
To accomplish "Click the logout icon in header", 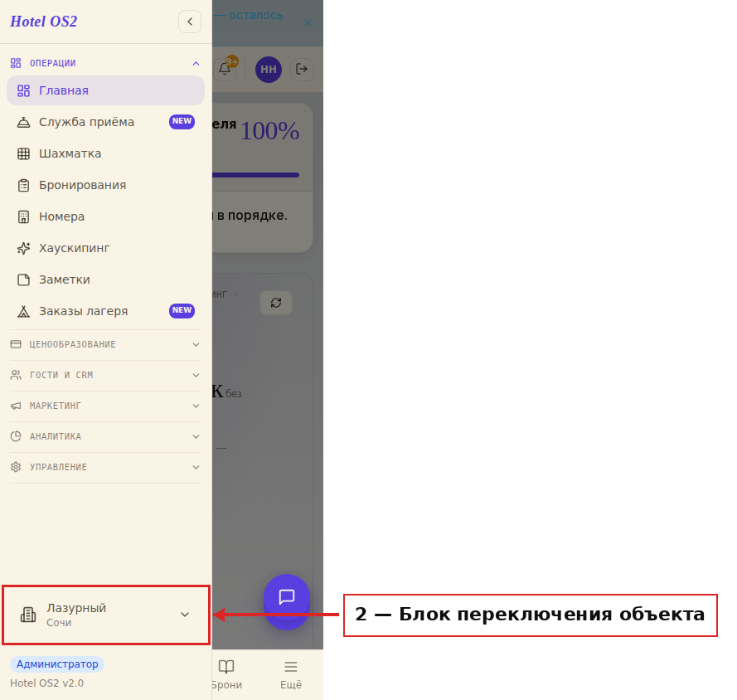I will click(x=301, y=69).
